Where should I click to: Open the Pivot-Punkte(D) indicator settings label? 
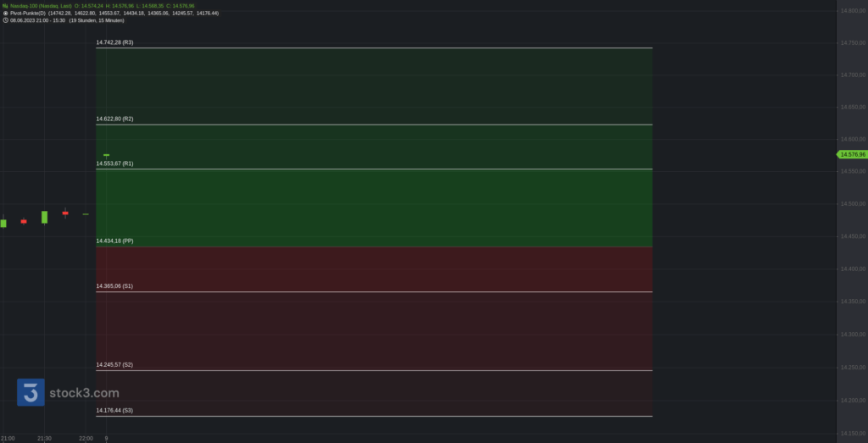(x=28, y=13)
